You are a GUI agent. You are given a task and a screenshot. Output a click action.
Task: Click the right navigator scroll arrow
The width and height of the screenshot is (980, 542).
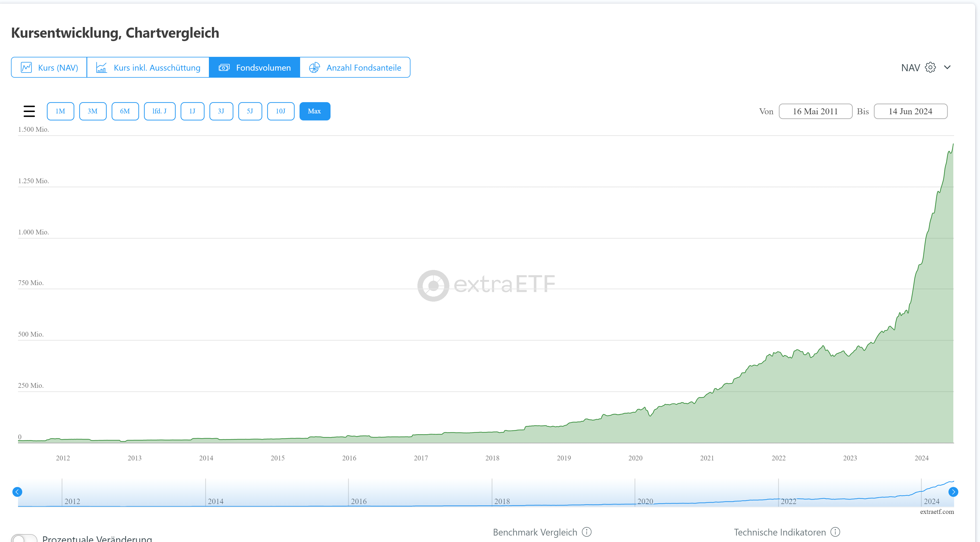point(953,492)
